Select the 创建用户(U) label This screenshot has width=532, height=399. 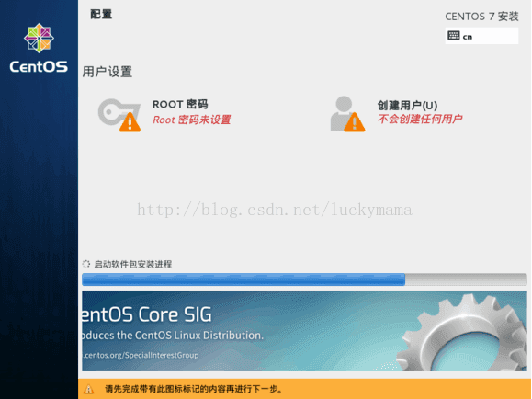pos(407,106)
